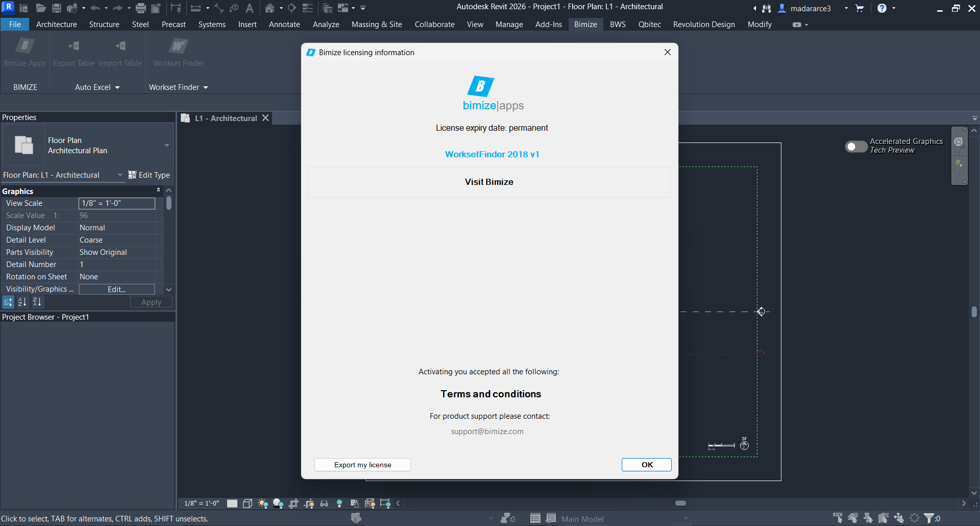Click the Reveal Hidden Elements lightbulb icon
This screenshot has width=980, height=526.
click(x=339, y=504)
